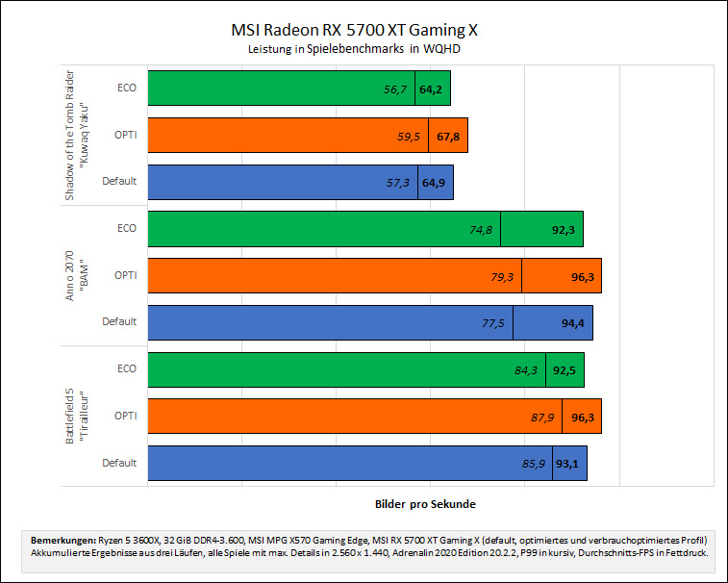Click the value 56,7 on the Tomb Raider ECO bar

[395, 89]
